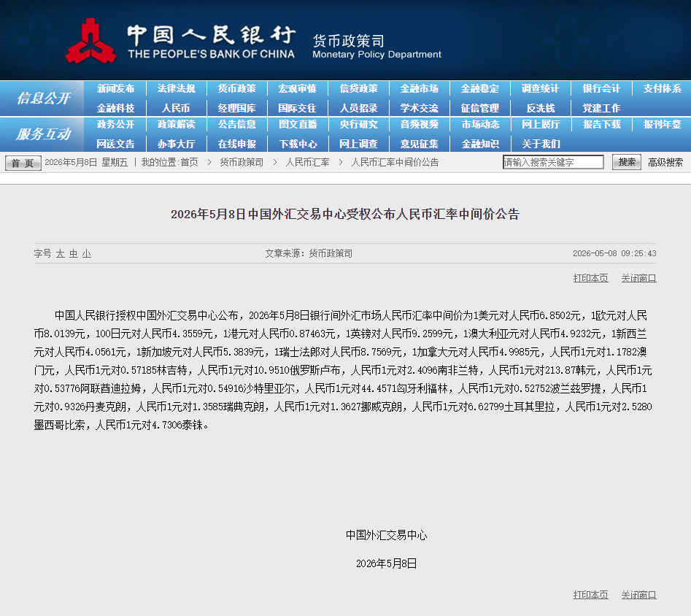Focus the search keyword input field

point(553,162)
